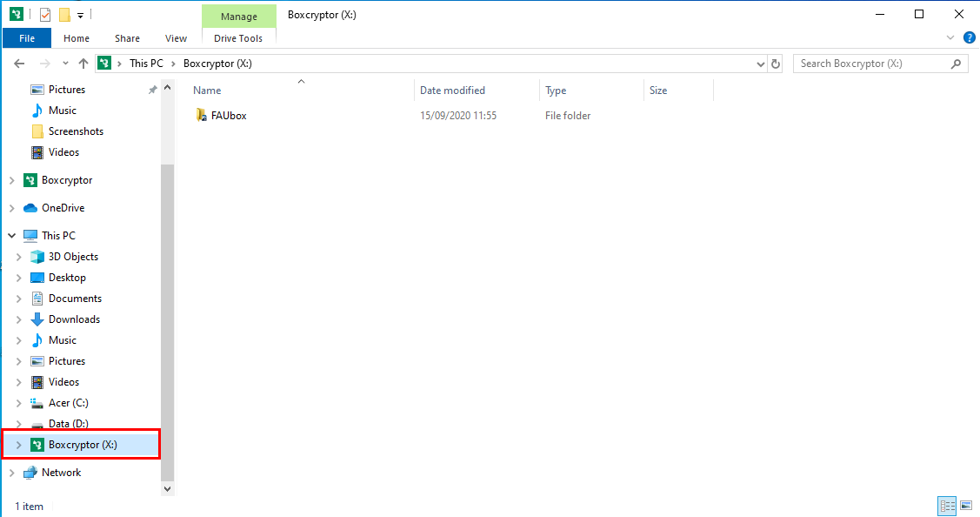Viewport: 980px width, 517px height.
Task: Click navigation pane scrollbar down arrow
Action: (167, 489)
